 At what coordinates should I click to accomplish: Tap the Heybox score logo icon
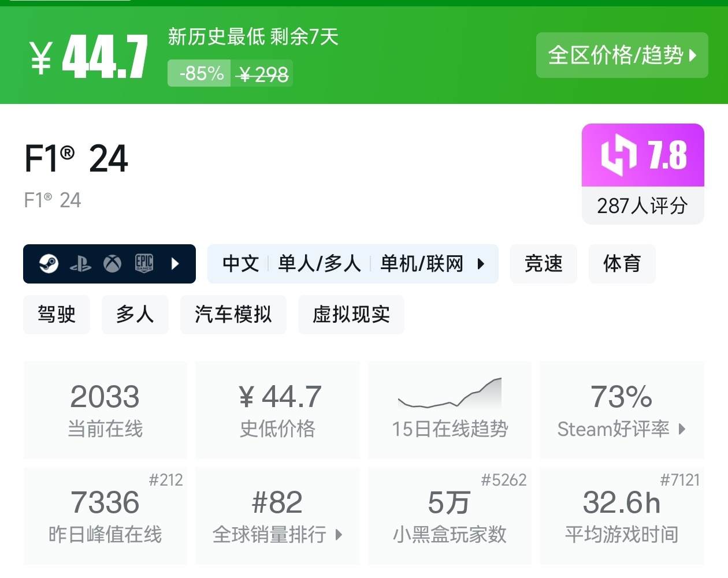(619, 155)
